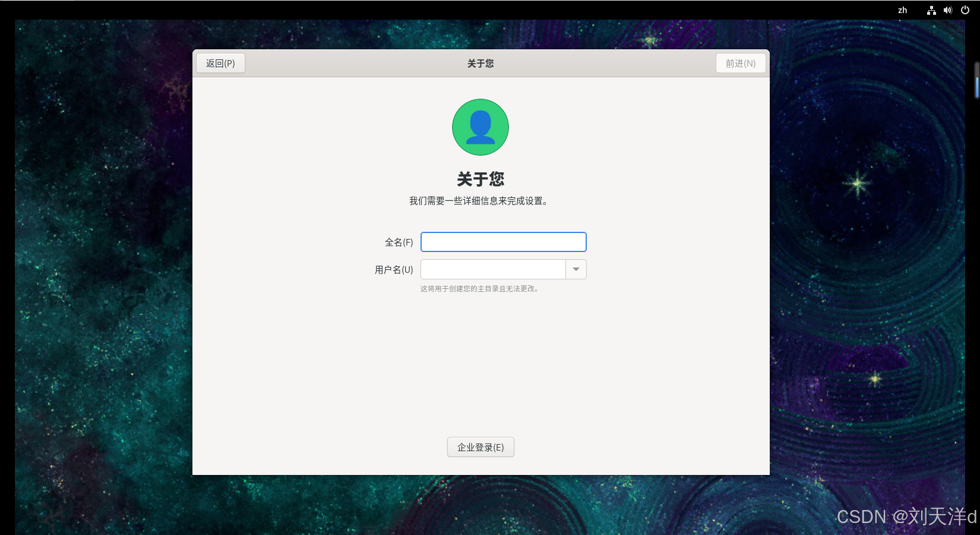
Task: Click the 用户名(U) label
Action: [394, 269]
